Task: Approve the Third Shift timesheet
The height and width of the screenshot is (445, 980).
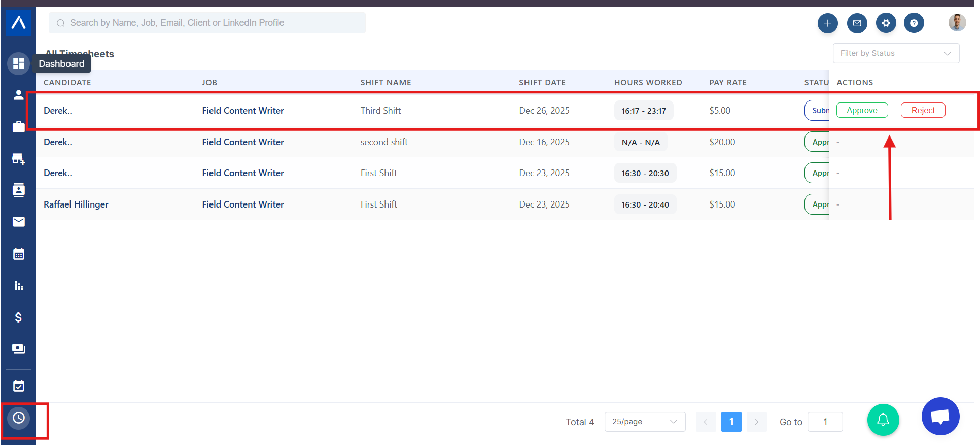Action: 862,110
